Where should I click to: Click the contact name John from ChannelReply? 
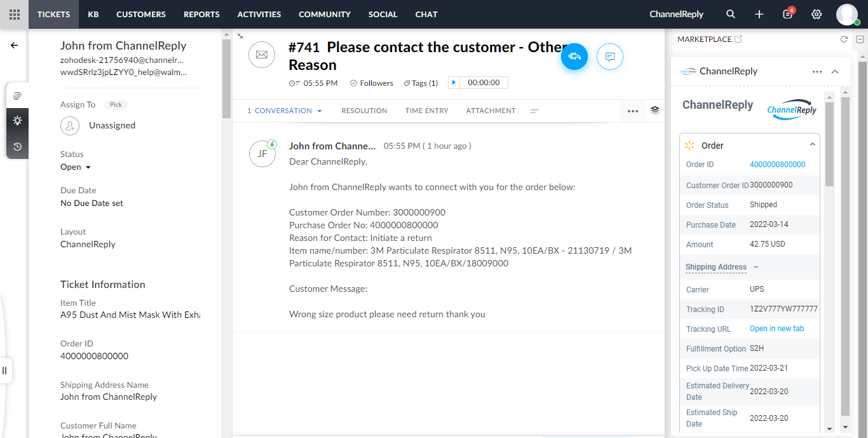tap(123, 45)
